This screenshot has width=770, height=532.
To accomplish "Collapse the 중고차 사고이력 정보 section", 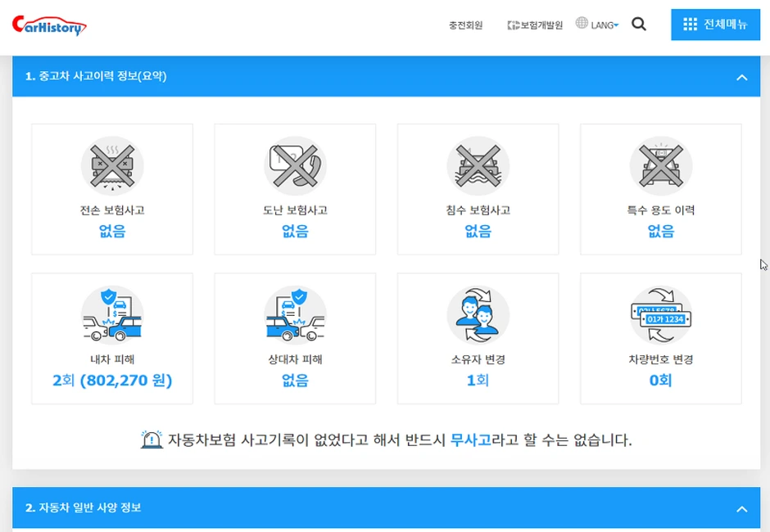I will coord(742,76).
